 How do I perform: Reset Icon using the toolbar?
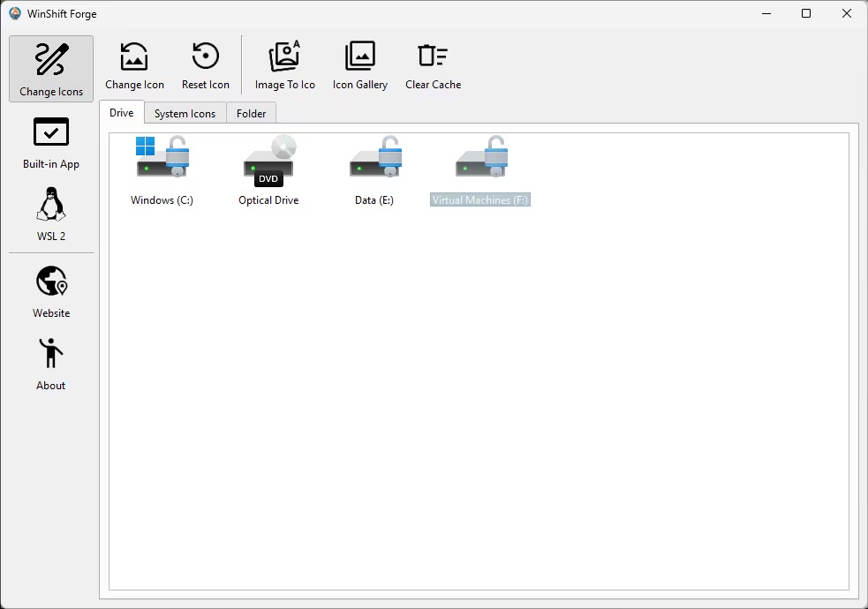pyautogui.click(x=206, y=66)
